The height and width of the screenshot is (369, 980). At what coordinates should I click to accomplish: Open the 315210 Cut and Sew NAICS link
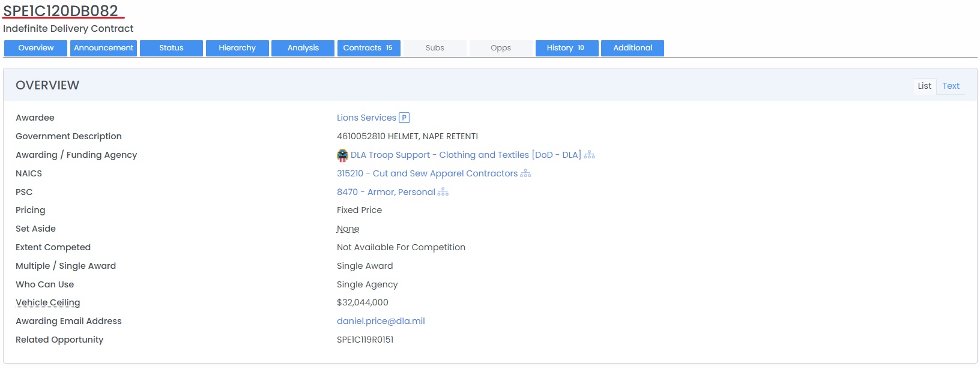[427, 173]
